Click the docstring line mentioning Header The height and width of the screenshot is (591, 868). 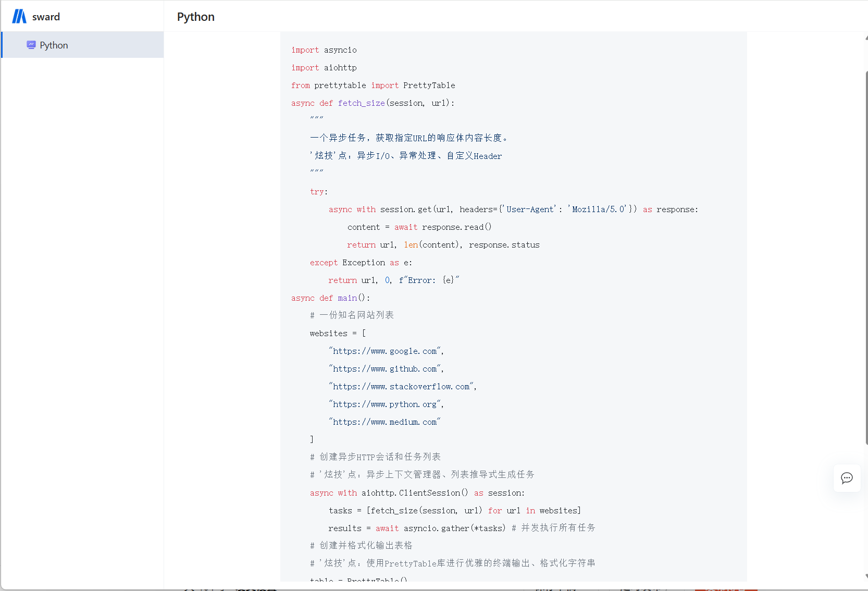click(406, 156)
